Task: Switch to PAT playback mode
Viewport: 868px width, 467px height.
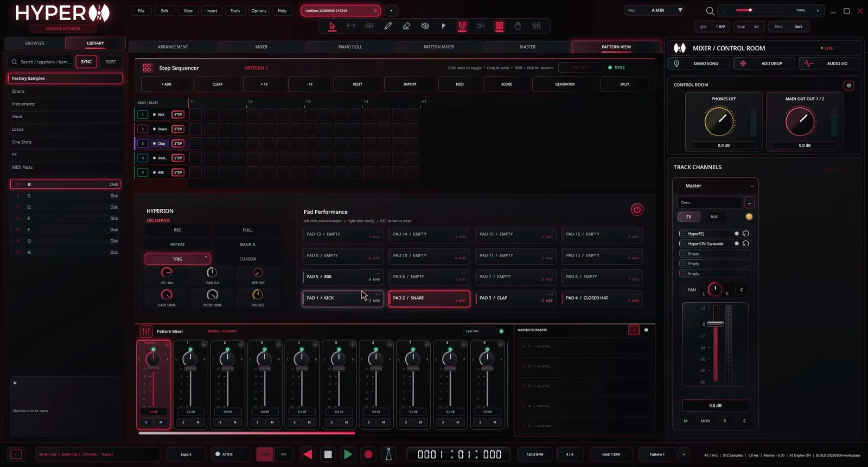Action: point(284,455)
